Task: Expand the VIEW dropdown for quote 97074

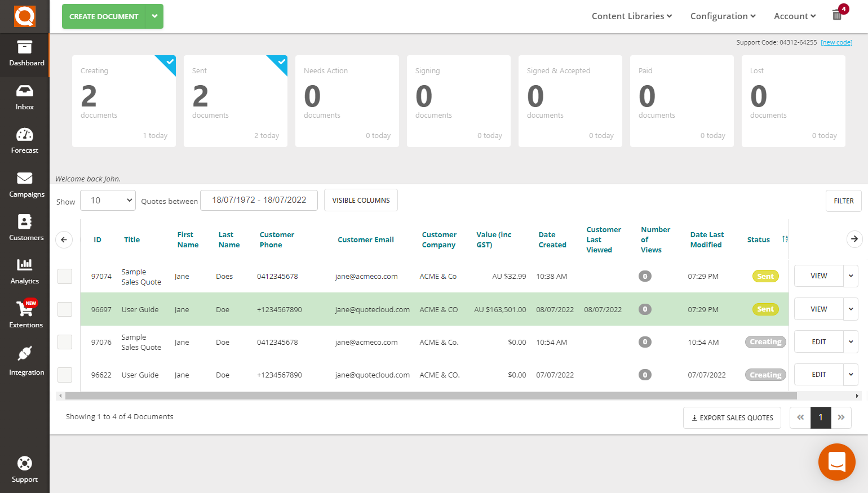Action: click(x=851, y=276)
